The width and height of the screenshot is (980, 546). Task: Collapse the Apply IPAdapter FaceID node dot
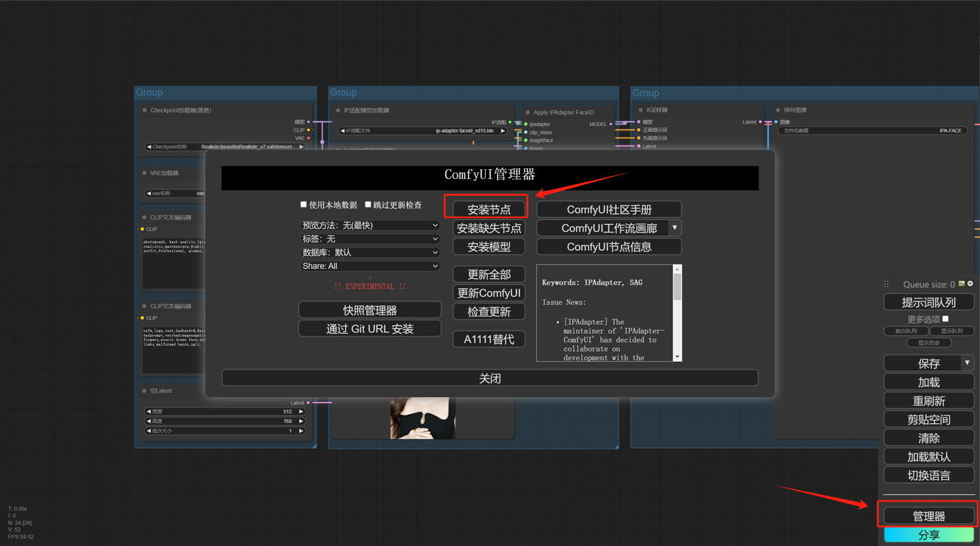528,112
